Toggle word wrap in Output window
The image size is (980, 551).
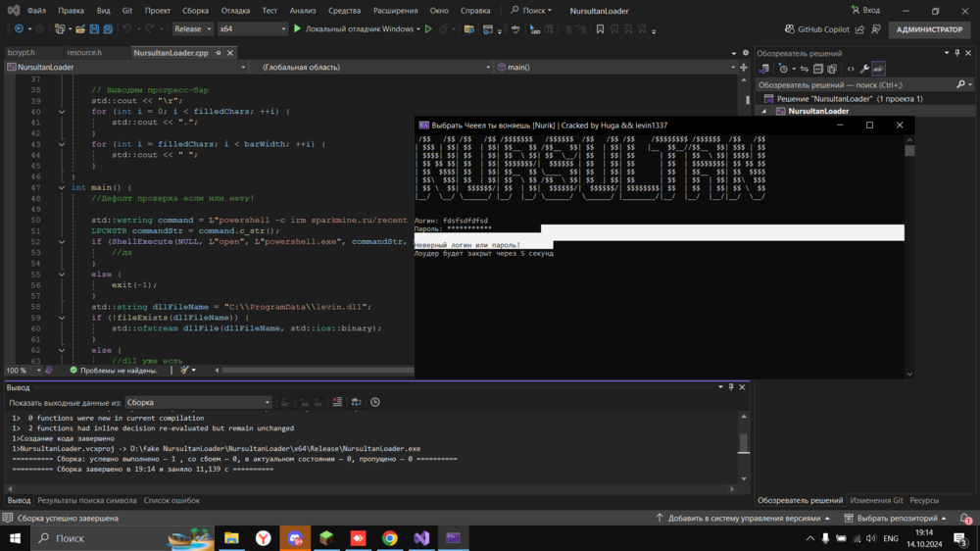(357, 402)
